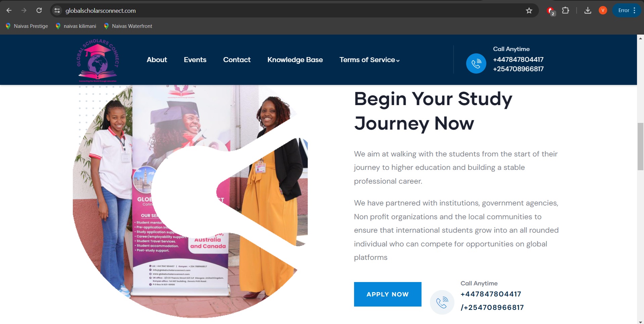Bookmark page with the star icon
644x324 pixels.
pos(529,10)
